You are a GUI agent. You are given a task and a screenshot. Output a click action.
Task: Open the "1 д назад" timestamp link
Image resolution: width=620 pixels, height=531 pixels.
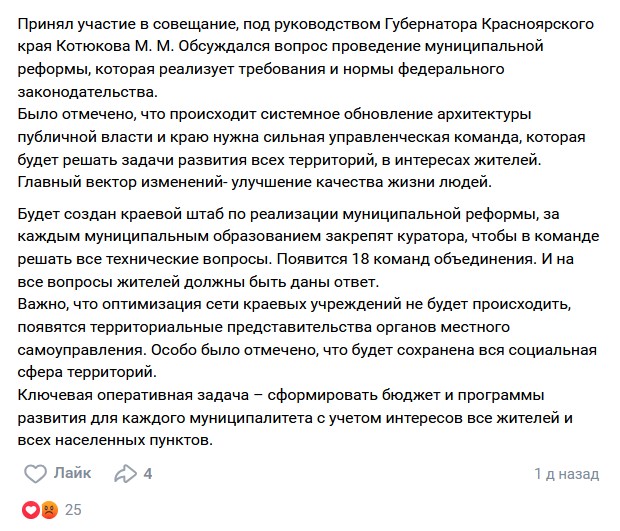coord(566,473)
